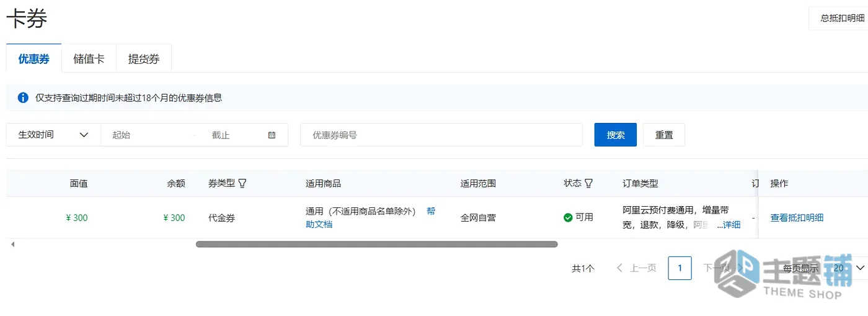The width and height of the screenshot is (868, 316).
Task: Go to 上一页
Action: (x=636, y=268)
